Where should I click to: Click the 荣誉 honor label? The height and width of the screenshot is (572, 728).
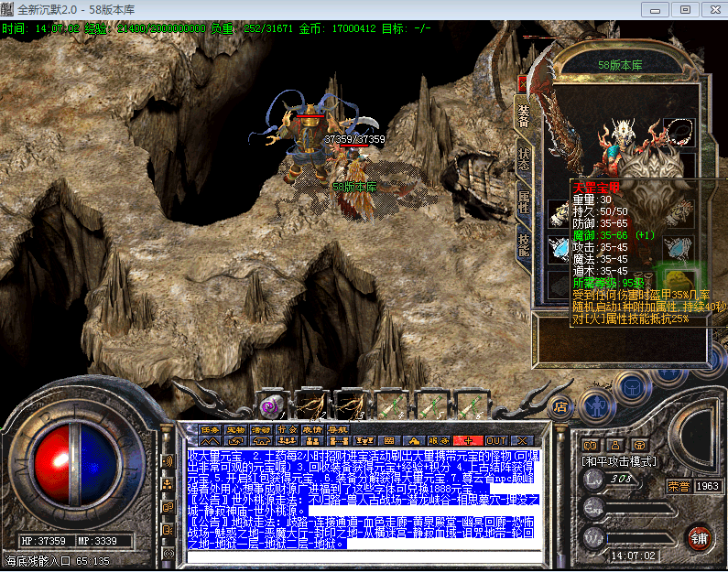pyautogui.click(x=679, y=486)
